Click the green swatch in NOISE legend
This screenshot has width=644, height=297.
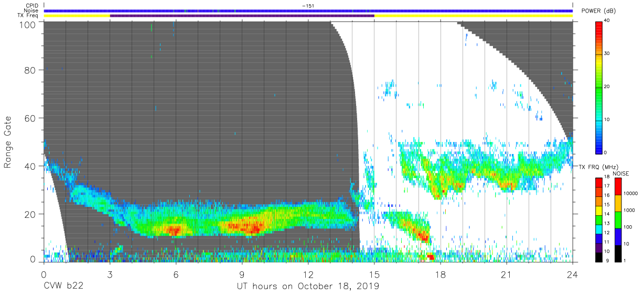click(618, 219)
